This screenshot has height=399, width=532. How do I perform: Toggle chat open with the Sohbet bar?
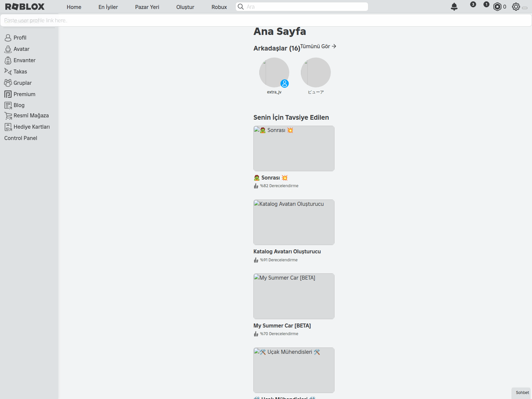coord(521,393)
